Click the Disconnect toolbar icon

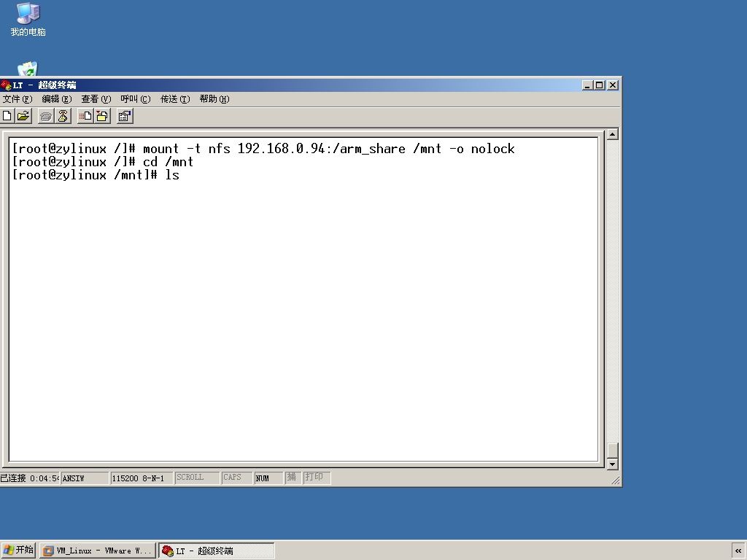pyautogui.click(x=63, y=116)
